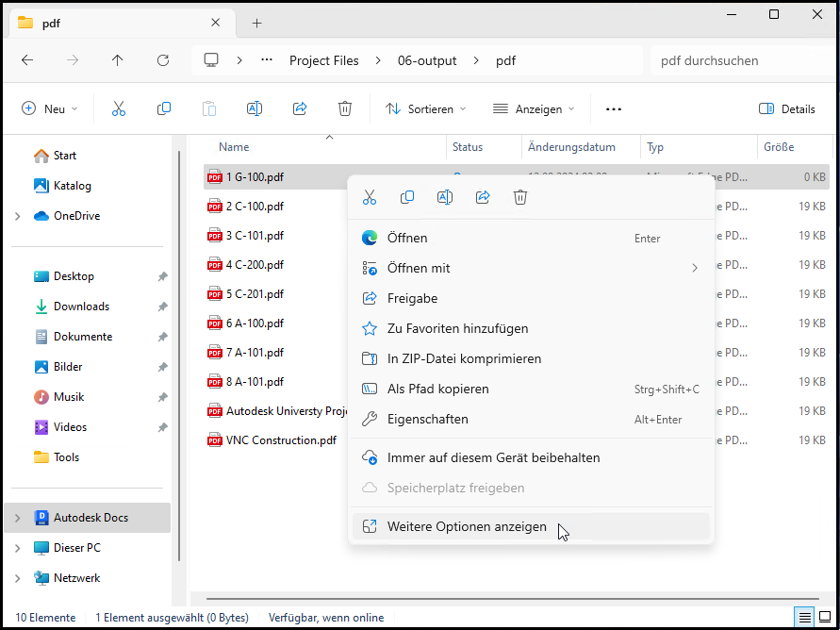Select the file 4 C-200.pdf
The width and height of the screenshot is (840, 630).
pyautogui.click(x=255, y=265)
